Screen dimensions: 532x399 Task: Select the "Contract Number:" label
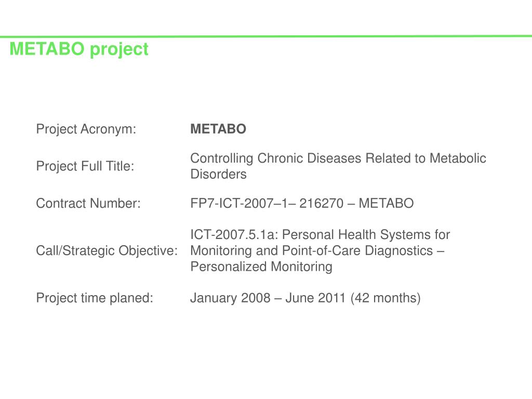[x=88, y=204]
